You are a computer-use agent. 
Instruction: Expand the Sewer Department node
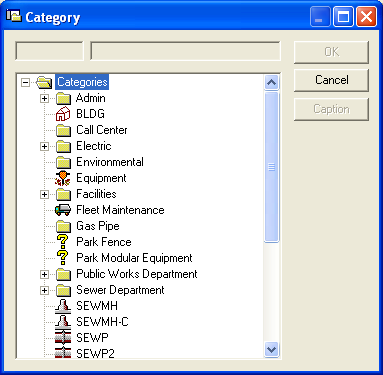[44, 290]
